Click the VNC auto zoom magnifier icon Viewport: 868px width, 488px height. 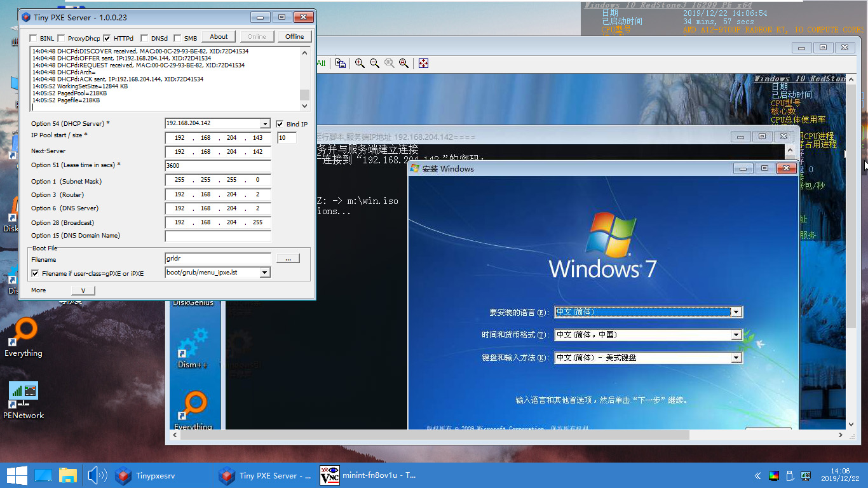(x=403, y=63)
